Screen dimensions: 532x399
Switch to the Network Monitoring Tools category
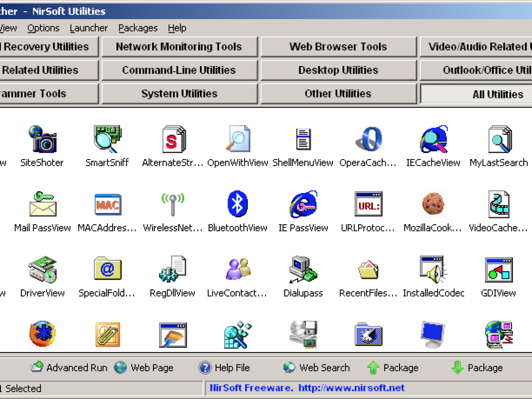coord(179,46)
